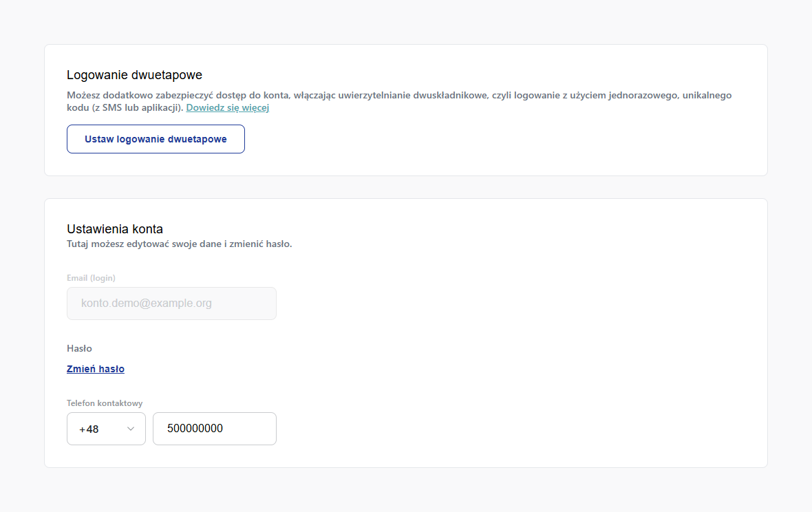Click the text kodu (z SMS lub aplikacji)
This screenshot has height=512, width=812.
click(x=125, y=107)
